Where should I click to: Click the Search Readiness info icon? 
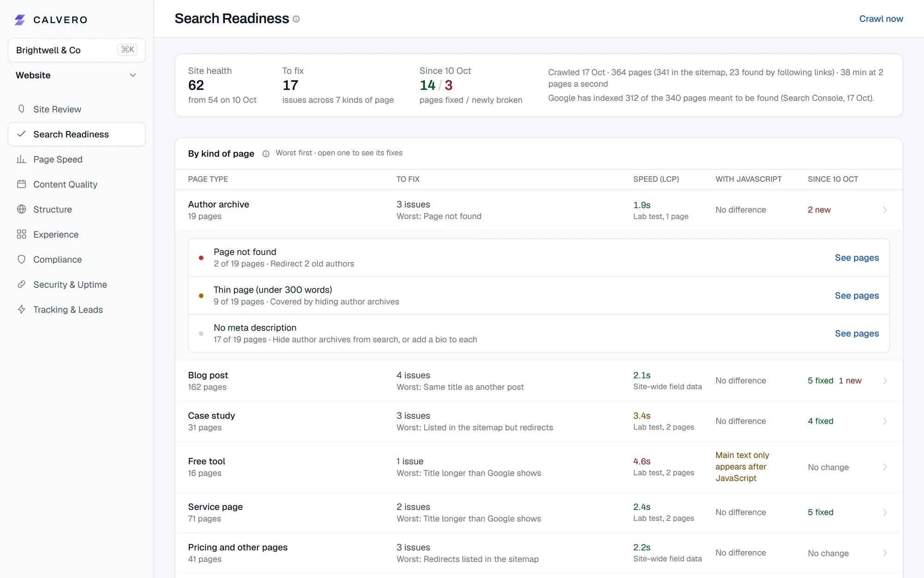296,19
